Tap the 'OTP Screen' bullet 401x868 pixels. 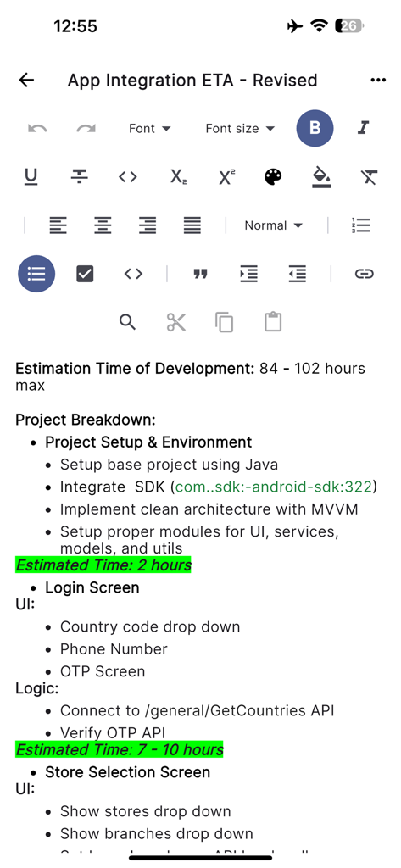[103, 671]
